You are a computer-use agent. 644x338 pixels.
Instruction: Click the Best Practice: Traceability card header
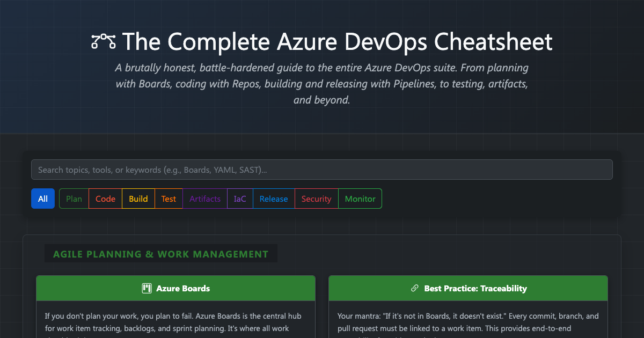(x=468, y=288)
